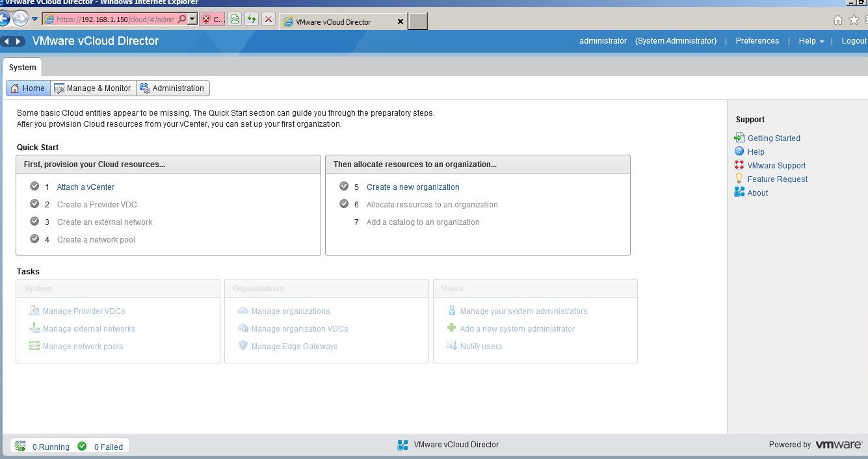Expand the address bar autocomplete dropdown
This screenshot has width=868, height=459.
[x=192, y=19]
